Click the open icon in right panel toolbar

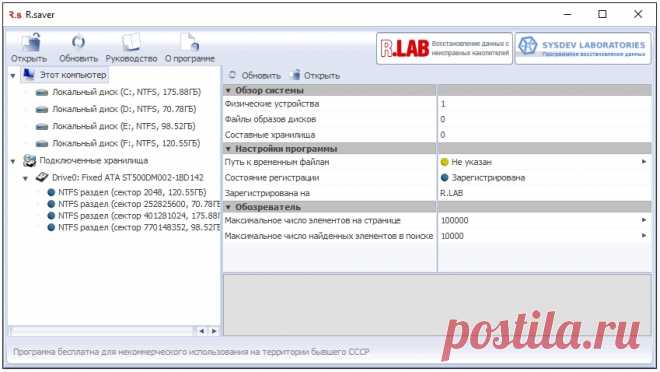coord(296,75)
